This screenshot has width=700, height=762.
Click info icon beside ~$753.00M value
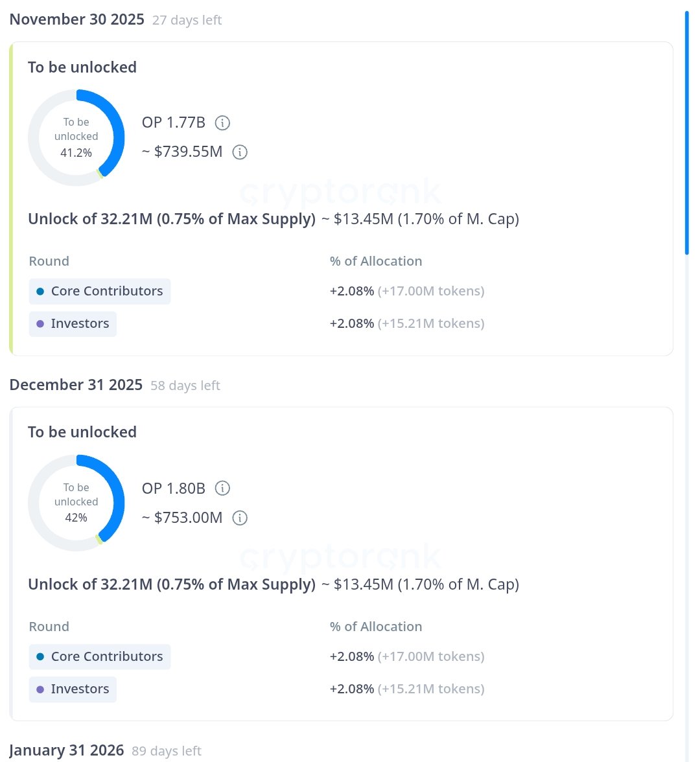click(240, 518)
